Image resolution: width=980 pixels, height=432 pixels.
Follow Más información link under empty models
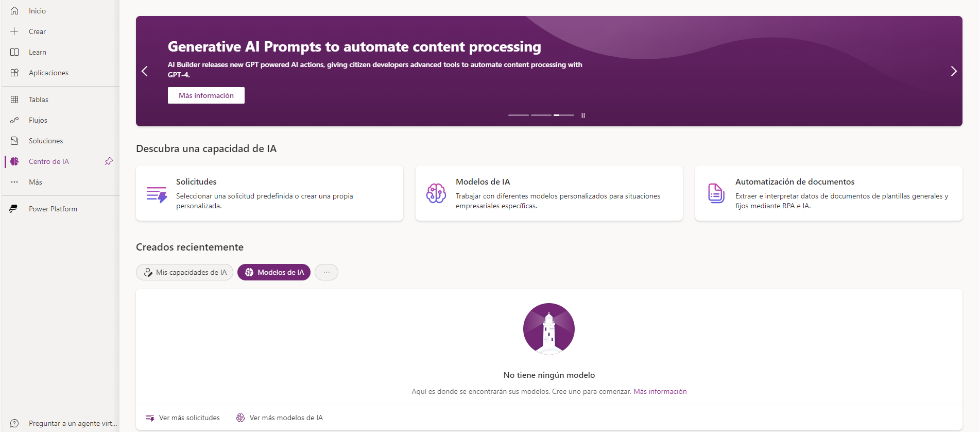point(660,392)
